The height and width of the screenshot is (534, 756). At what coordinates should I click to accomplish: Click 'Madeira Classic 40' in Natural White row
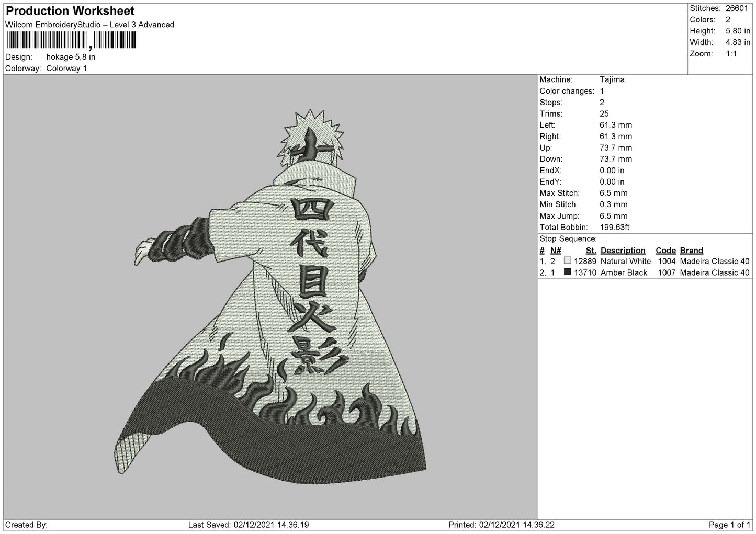coord(715,261)
